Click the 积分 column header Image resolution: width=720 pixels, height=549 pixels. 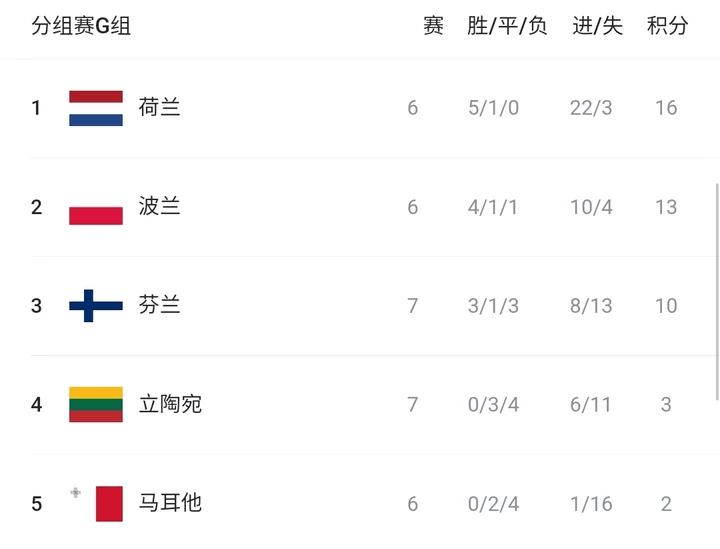click(667, 27)
